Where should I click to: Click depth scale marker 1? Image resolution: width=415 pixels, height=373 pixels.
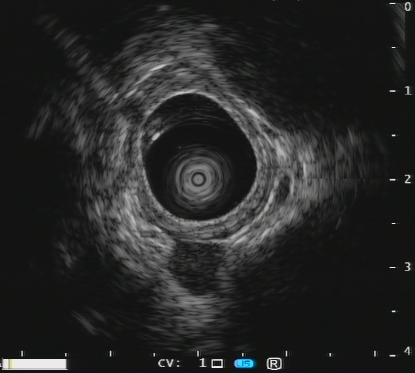click(408, 91)
